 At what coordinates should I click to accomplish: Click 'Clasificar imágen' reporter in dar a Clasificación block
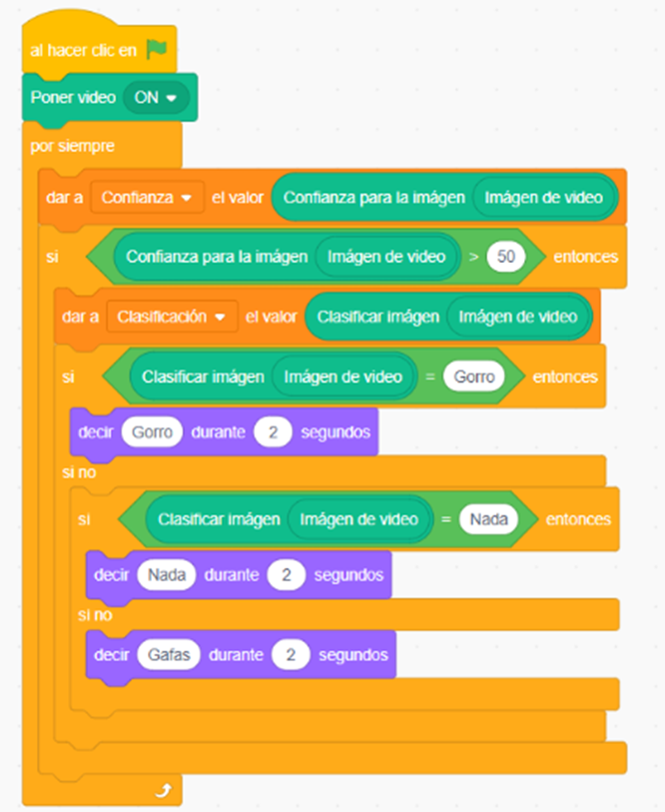[377, 317]
